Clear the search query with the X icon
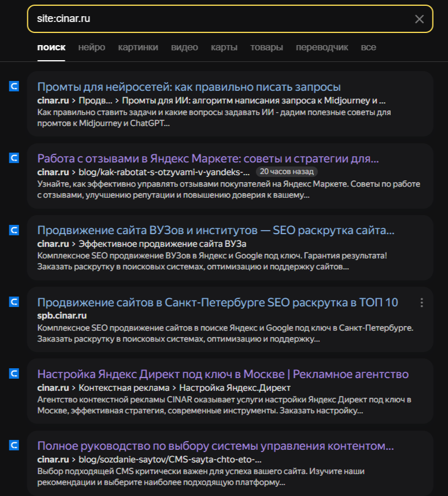The image size is (448, 496). (419, 19)
